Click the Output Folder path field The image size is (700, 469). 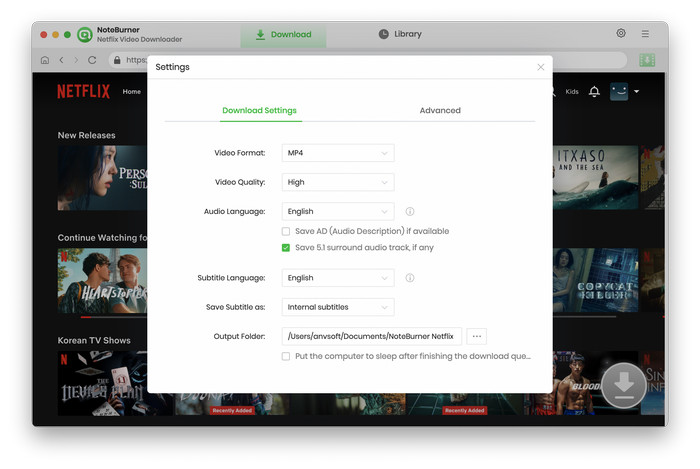[371, 336]
